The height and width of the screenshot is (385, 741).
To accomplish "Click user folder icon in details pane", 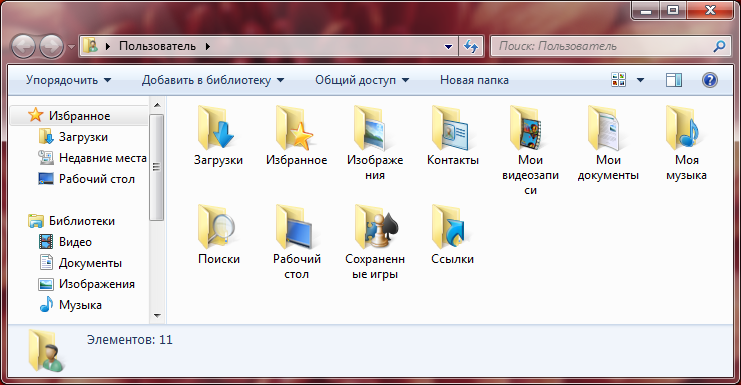I will [46, 350].
